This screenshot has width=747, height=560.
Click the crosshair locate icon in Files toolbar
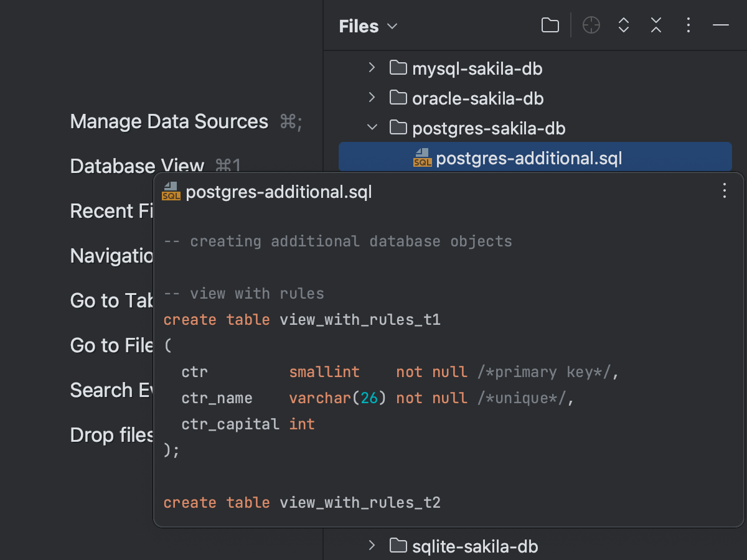[591, 26]
